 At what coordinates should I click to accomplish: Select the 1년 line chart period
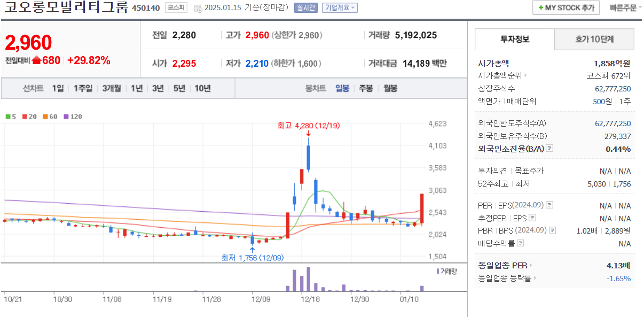pos(137,89)
